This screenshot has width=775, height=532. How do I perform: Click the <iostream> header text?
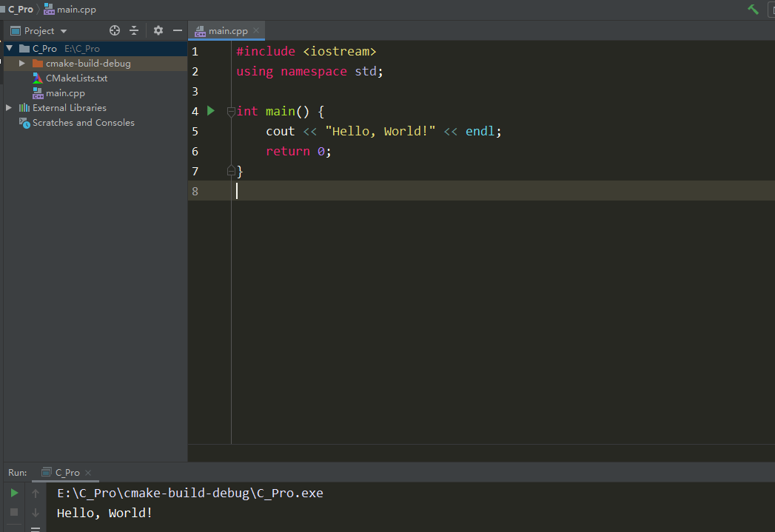coord(340,51)
